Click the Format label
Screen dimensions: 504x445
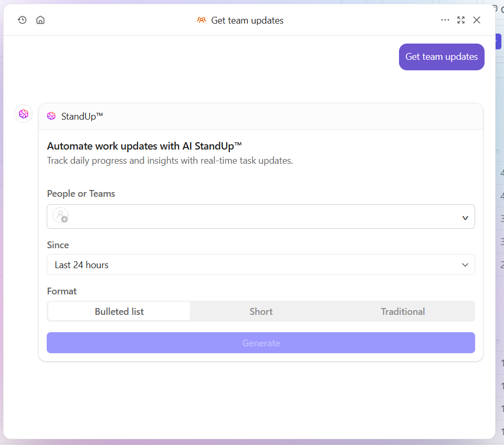[62, 291]
